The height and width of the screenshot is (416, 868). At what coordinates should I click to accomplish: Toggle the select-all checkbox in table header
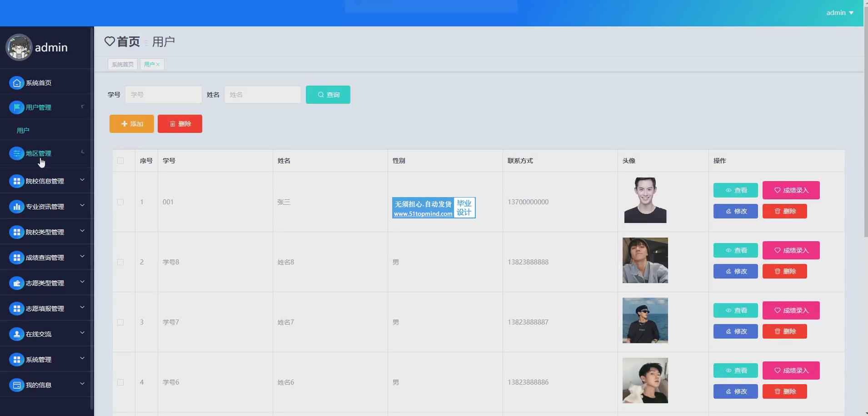(120, 161)
